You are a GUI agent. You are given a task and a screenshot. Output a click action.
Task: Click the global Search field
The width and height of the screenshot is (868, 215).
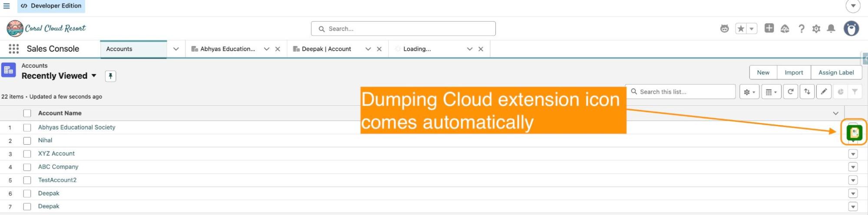coord(403,29)
